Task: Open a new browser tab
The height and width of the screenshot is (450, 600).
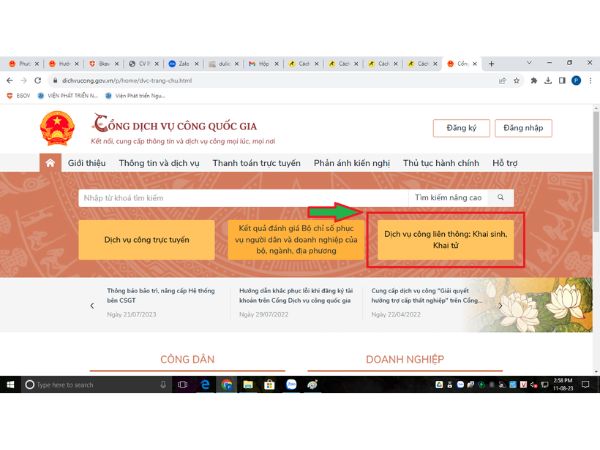Action: click(492, 64)
